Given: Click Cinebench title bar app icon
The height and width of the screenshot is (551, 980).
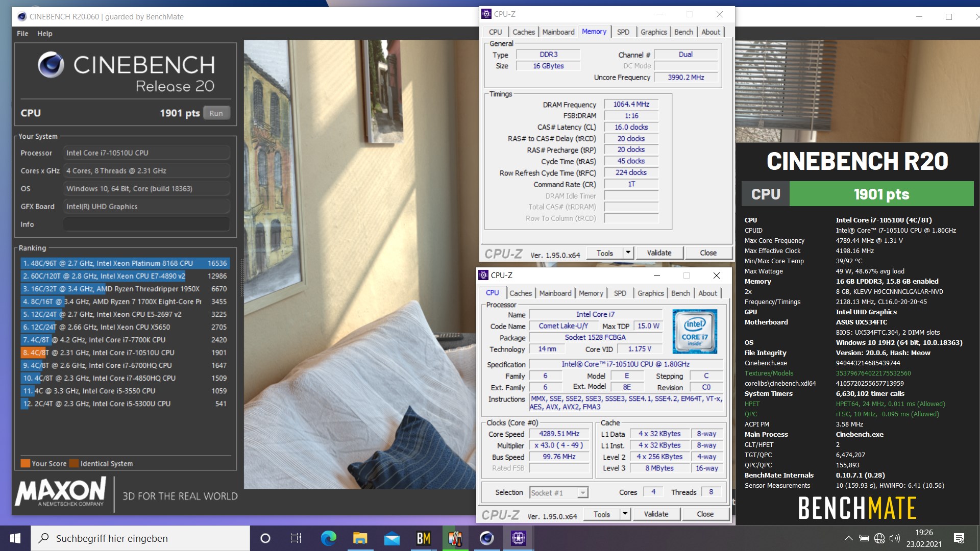Looking at the screenshot, I should pyautogui.click(x=22, y=16).
